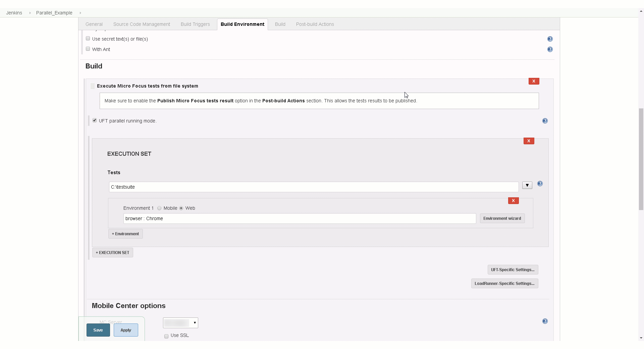Grab the build step drag handle
The height and width of the screenshot is (349, 644).
pyautogui.click(x=93, y=86)
